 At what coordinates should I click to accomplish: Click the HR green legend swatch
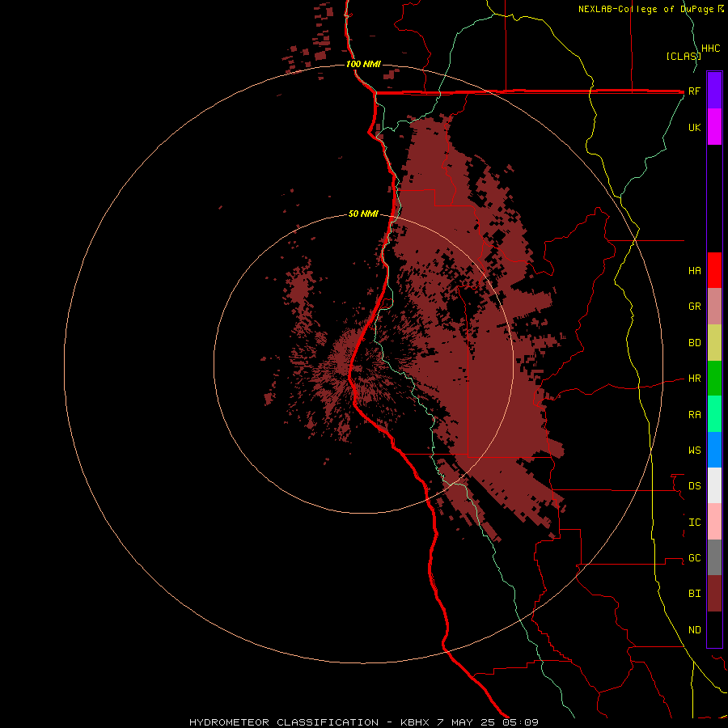click(x=714, y=379)
